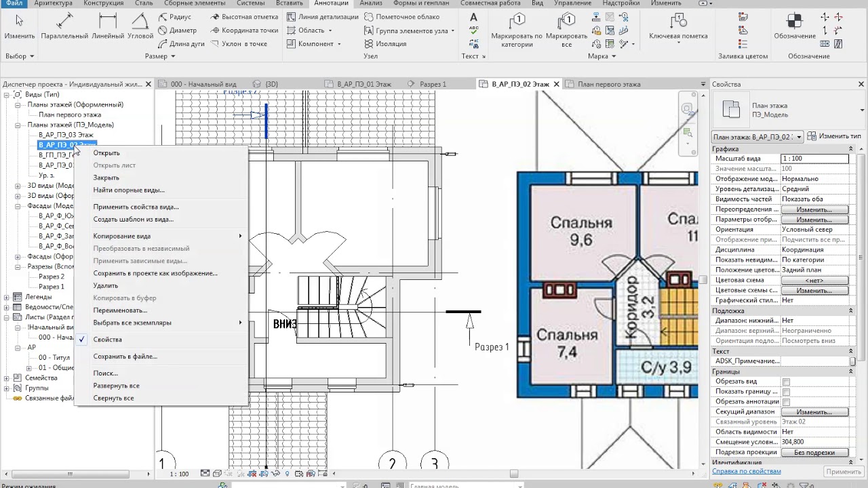Start the Пометочное облако tool
Screen dimensions: 868x488
tap(401, 17)
